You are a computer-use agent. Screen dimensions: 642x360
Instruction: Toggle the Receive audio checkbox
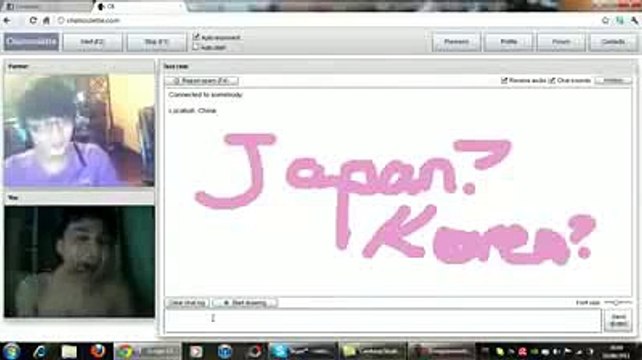point(504,81)
